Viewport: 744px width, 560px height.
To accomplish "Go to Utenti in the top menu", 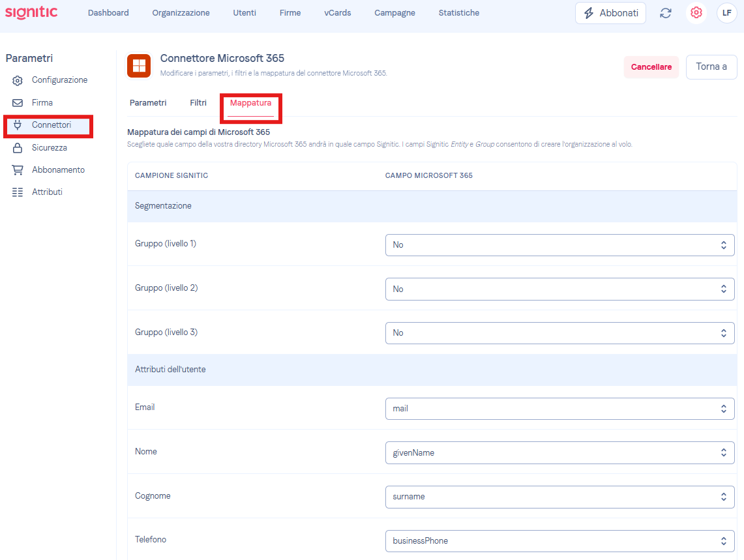I will coord(245,13).
